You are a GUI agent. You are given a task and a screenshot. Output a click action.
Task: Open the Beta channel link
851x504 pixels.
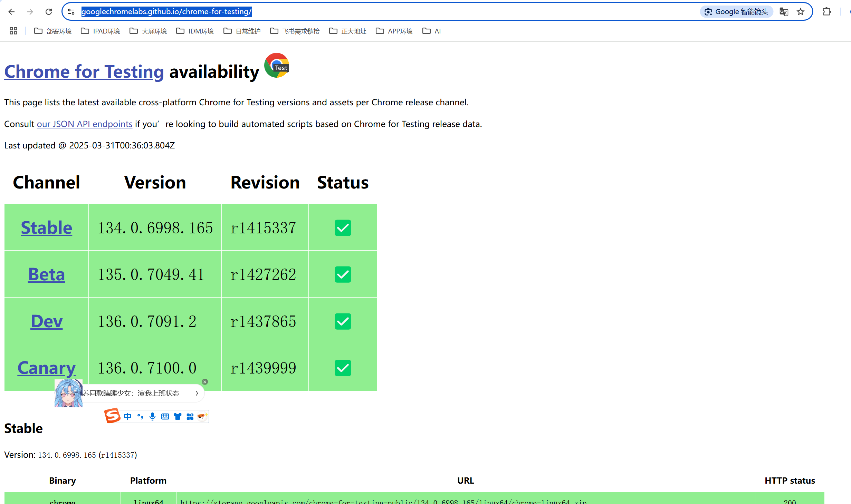(46, 274)
